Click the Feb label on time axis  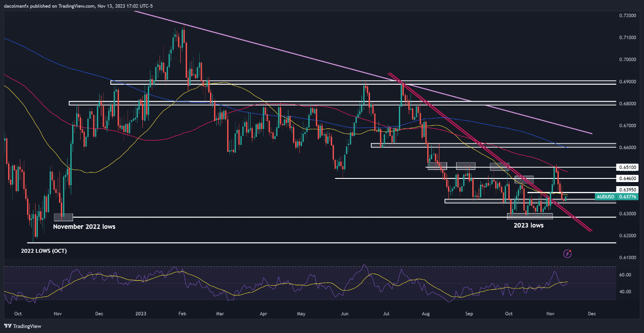[182, 314]
